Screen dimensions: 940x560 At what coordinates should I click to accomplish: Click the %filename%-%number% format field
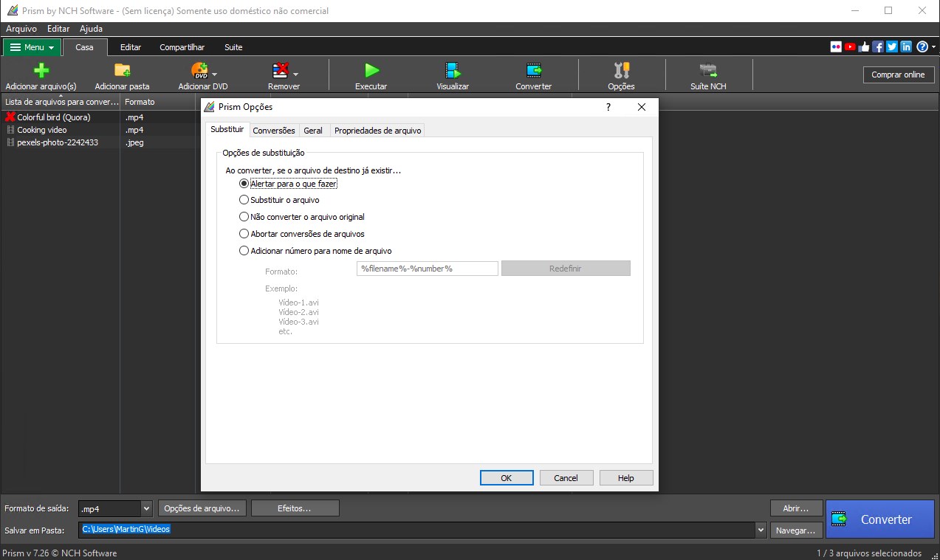[x=428, y=269]
